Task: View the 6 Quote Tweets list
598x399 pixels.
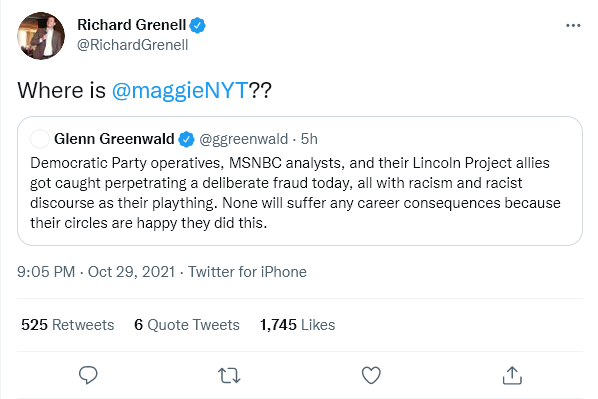Action: pos(187,325)
